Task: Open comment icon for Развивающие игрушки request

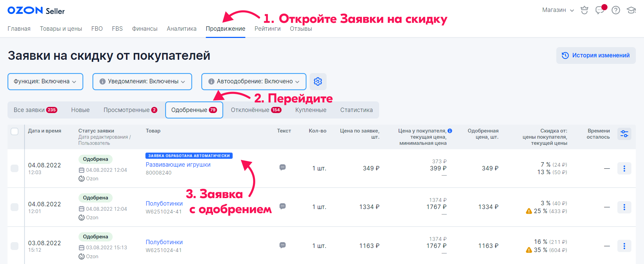Action: [x=283, y=167]
